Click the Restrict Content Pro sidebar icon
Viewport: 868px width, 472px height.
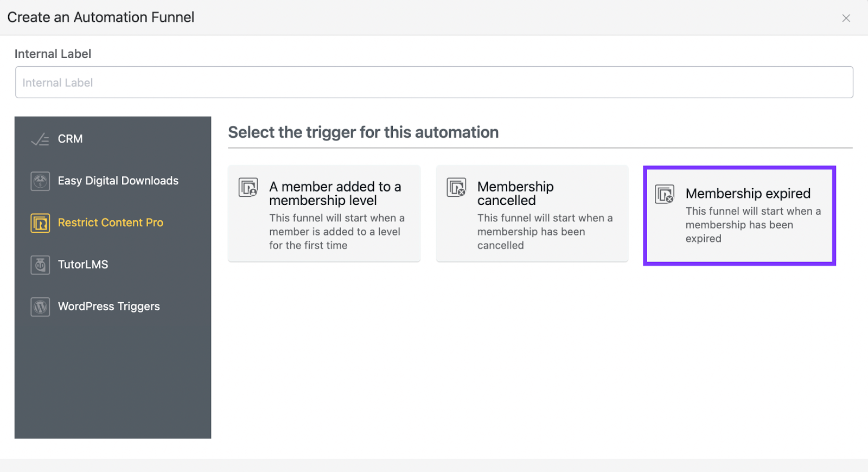click(x=40, y=223)
